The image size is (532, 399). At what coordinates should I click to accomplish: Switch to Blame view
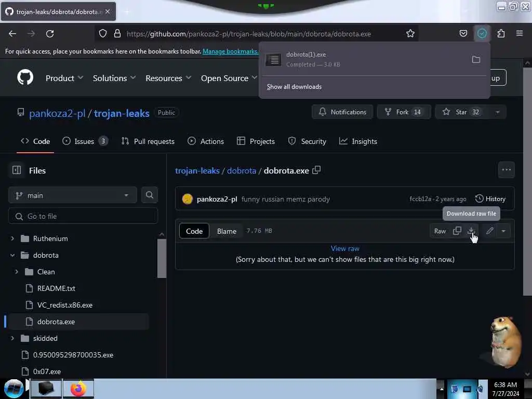coord(227,231)
